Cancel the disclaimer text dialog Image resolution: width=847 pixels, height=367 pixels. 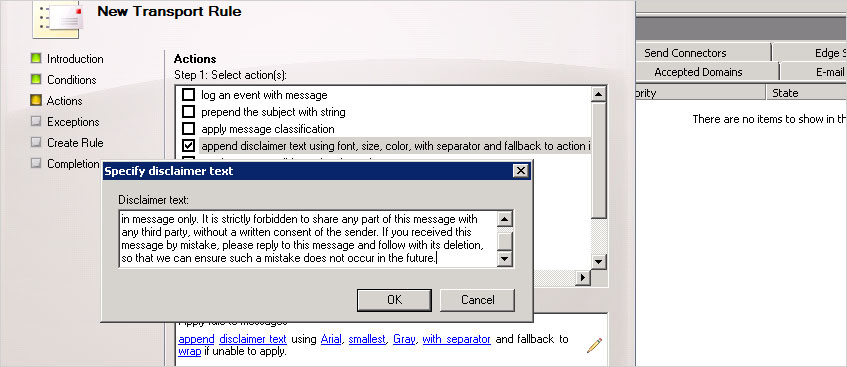click(x=478, y=300)
